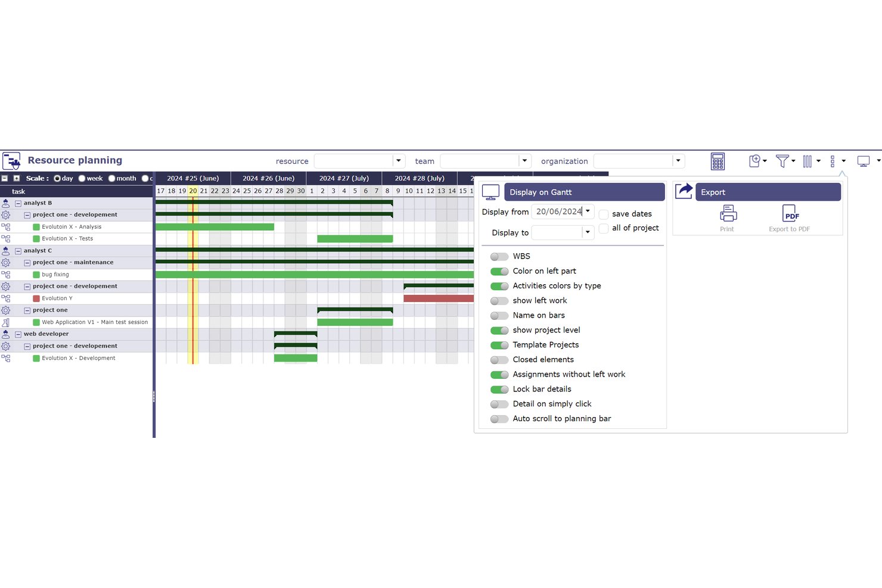
Task: Open the Display to date picker arrow
Action: [x=588, y=232]
